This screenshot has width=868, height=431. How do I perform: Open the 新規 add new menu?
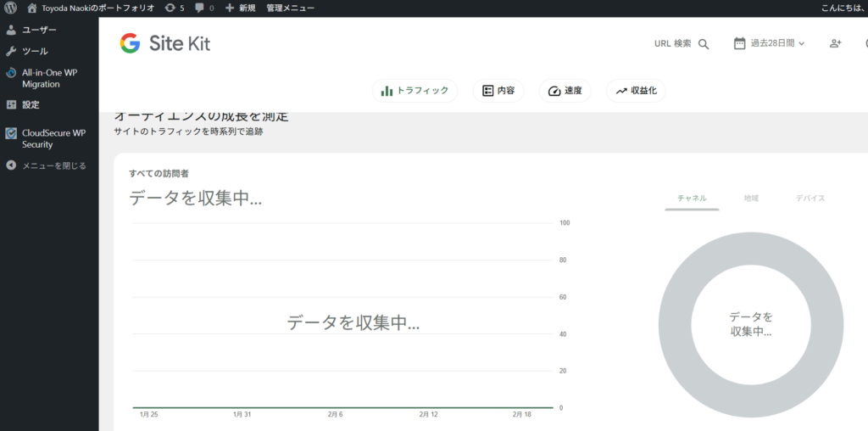[240, 8]
